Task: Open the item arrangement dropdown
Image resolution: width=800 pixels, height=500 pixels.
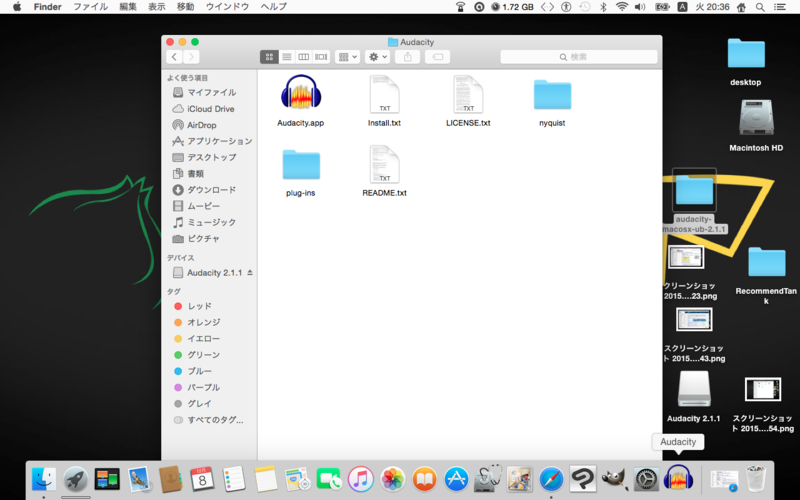Action: [347, 57]
